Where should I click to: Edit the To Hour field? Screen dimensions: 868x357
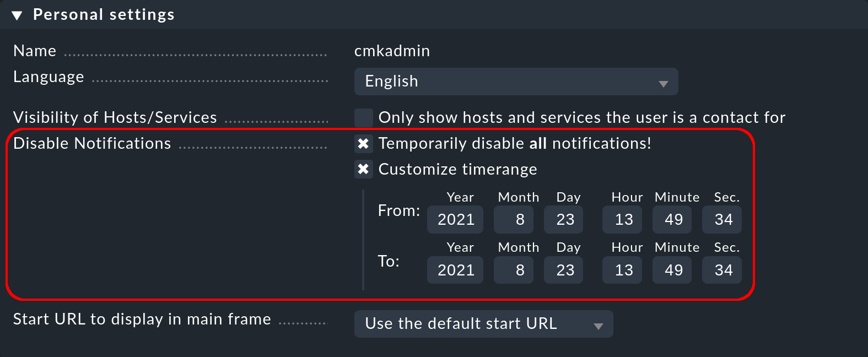click(622, 270)
